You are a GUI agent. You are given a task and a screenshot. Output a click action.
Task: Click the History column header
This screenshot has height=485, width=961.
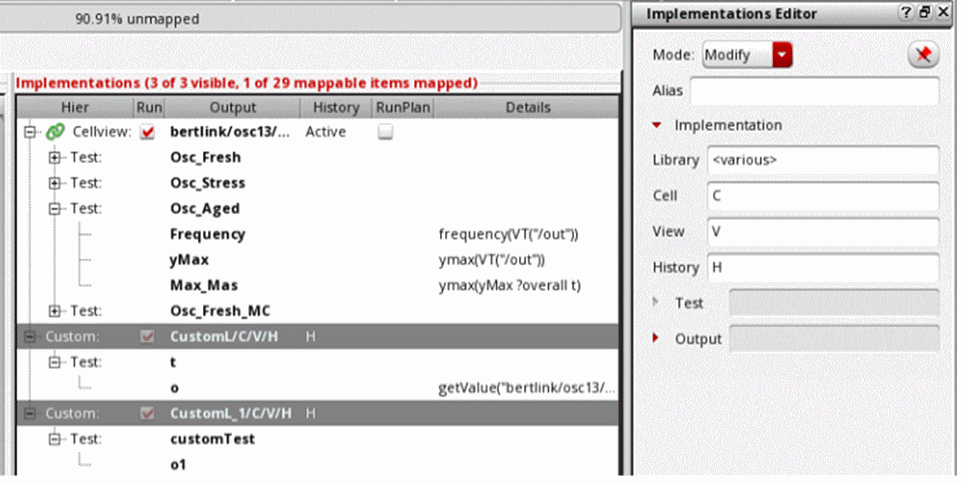pyautogui.click(x=335, y=107)
